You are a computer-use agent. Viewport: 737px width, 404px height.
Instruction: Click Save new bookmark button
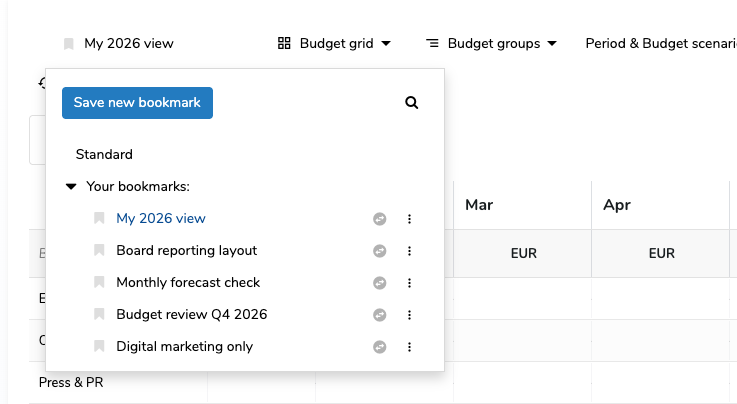(137, 103)
